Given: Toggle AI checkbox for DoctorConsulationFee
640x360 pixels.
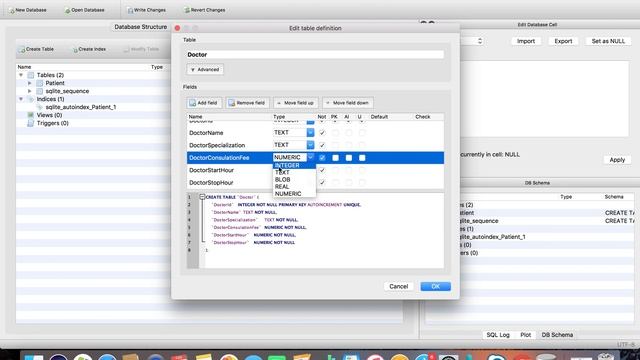Looking at the screenshot, I should [349, 158].
